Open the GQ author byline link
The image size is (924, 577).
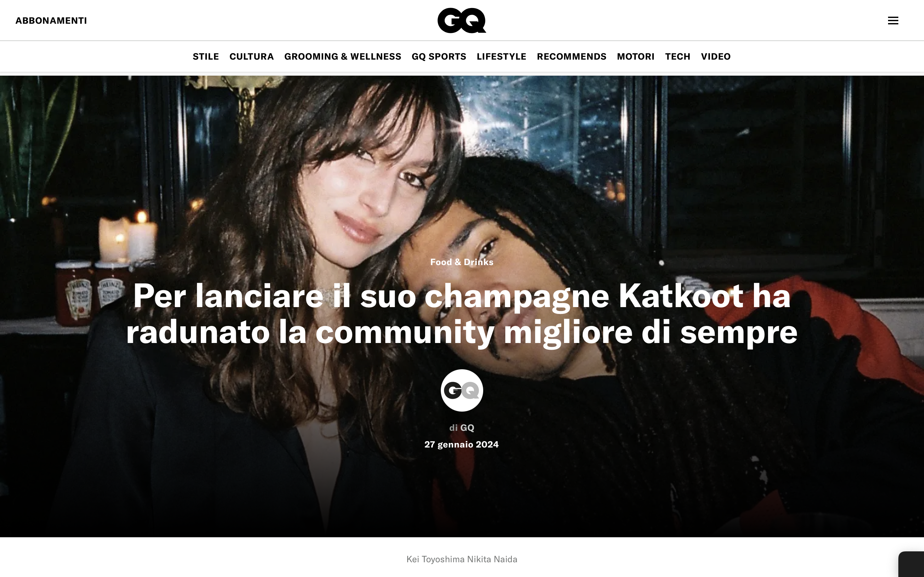(x=467, y=428)
